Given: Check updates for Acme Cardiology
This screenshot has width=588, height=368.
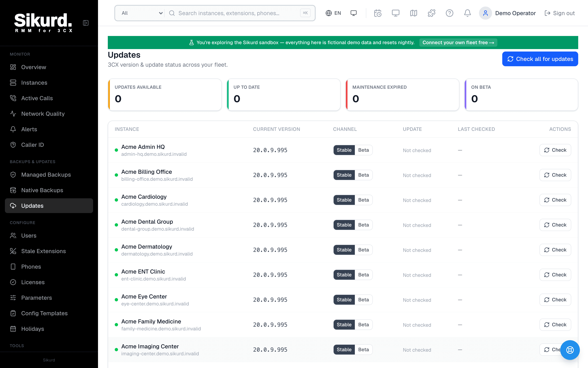Looking at the screenshot, I should (x=555, y=200).
